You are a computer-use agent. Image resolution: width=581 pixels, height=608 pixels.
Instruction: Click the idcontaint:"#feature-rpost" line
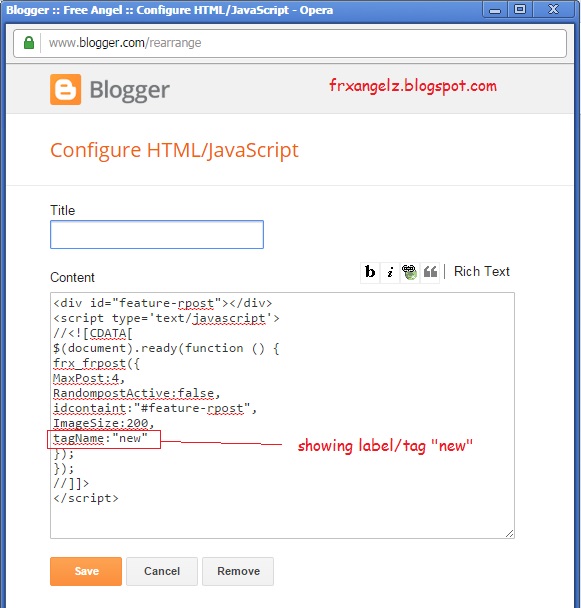155,408
